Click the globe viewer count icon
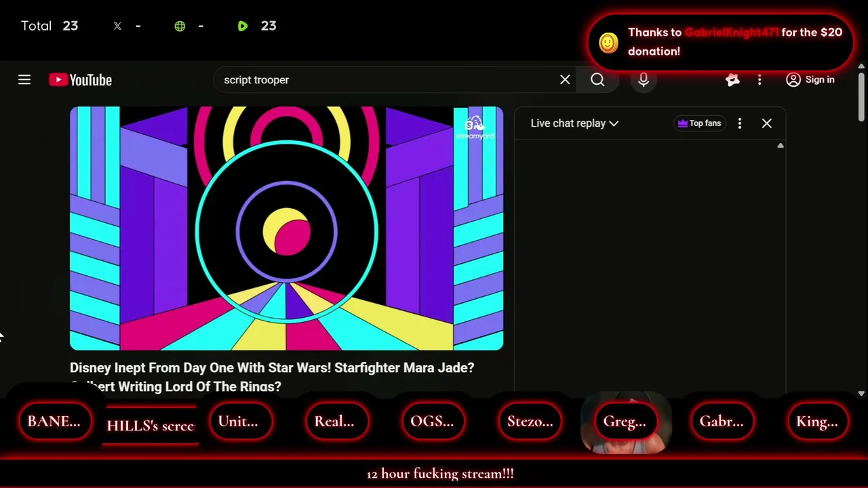868x488 pixels. tap(180, 26)
